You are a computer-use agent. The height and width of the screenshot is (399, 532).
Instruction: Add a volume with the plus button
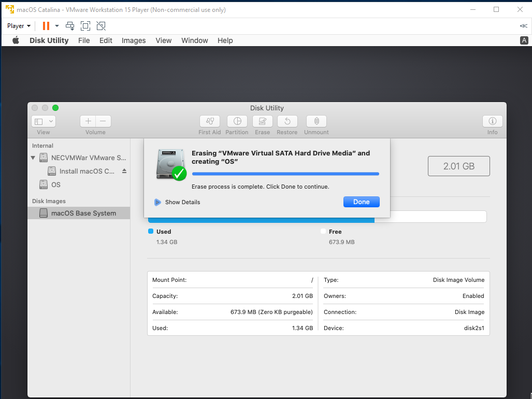pyautogui.click(x=88, y=121)
